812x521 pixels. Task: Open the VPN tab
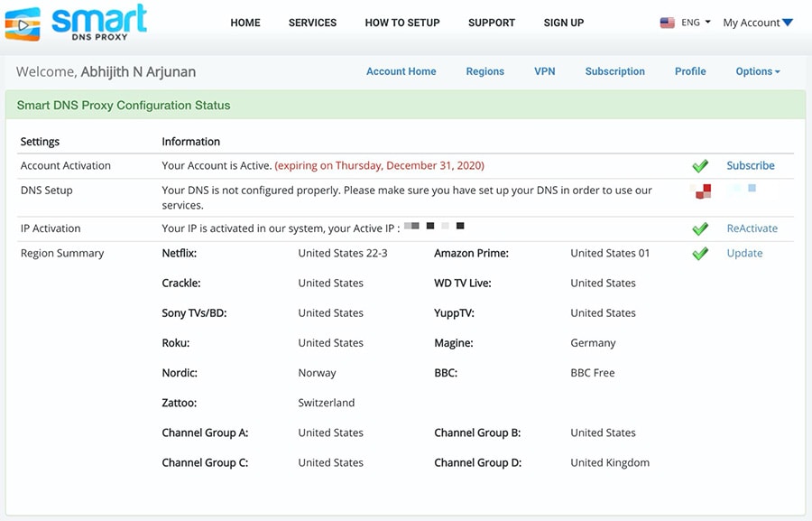[x=545, y=71]
